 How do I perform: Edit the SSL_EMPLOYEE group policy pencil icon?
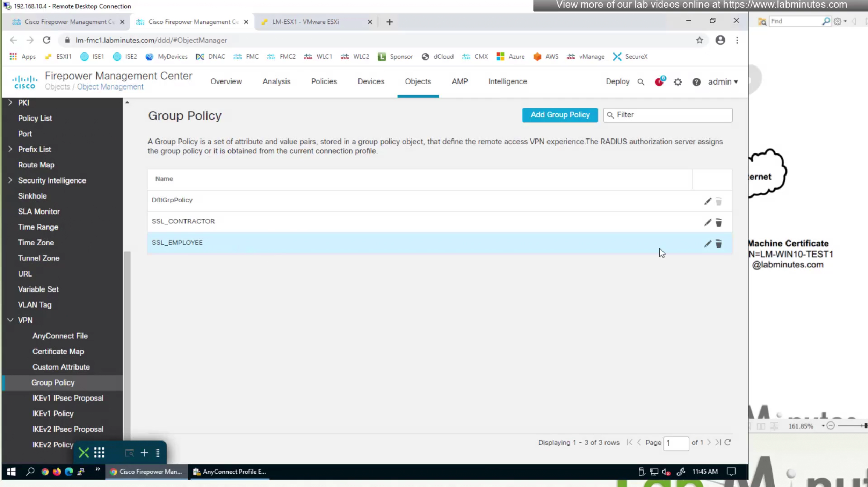click(x=707, y=244)
